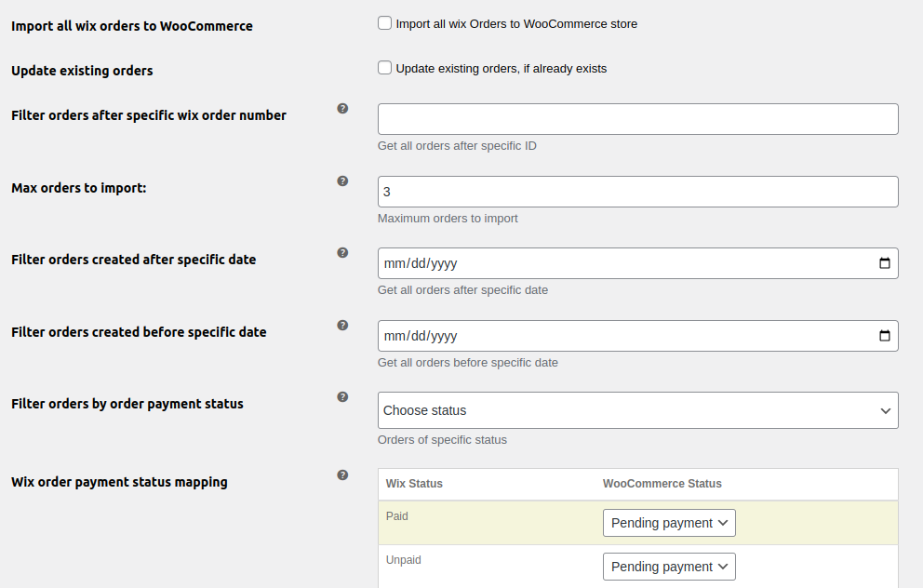Viewport: 923px width, 588px height.
Task: Click the created-before date input field
Action: tap(558, 336)
